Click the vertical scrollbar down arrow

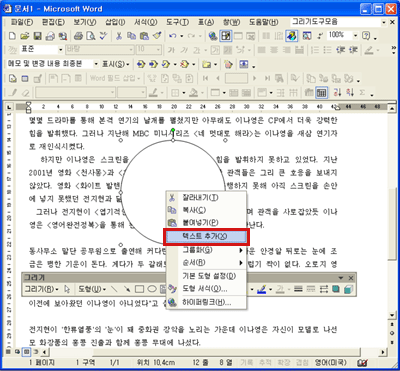coord(392,315)
